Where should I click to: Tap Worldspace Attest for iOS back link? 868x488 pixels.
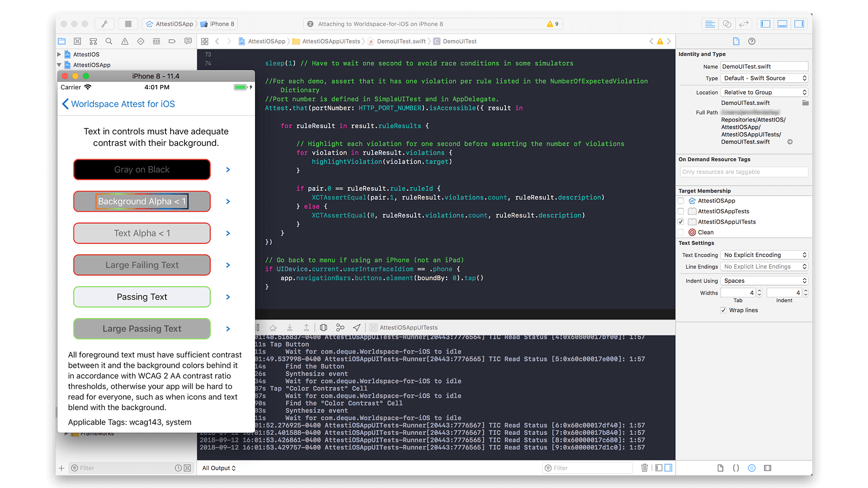118,104
